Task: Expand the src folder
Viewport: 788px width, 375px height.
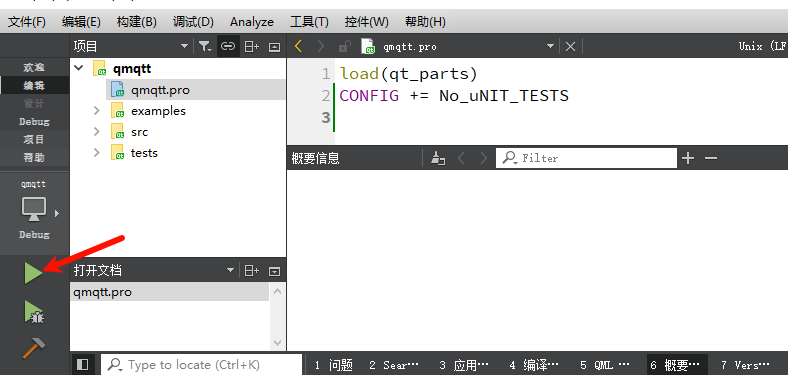Action: coord(96,132)
